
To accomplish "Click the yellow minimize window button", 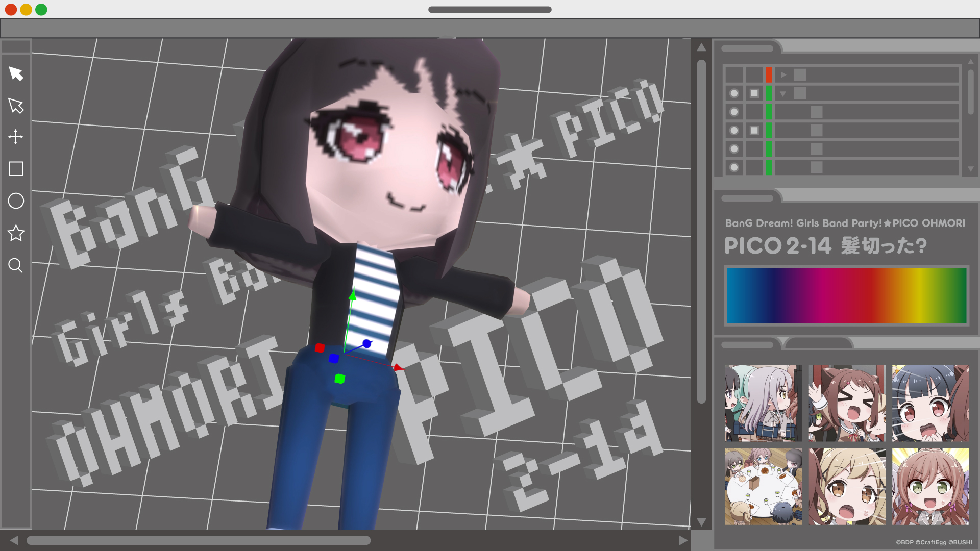I will pyautogui.click(x=26, y=9).
